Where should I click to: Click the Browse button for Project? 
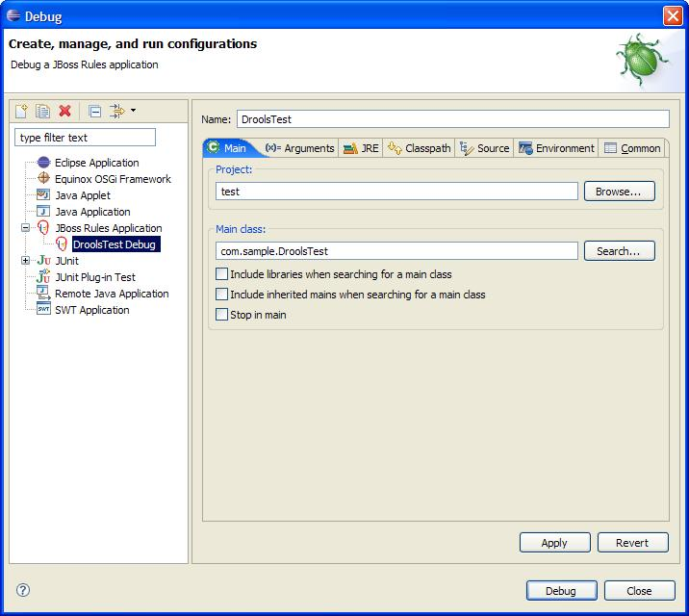coord(619,192)
